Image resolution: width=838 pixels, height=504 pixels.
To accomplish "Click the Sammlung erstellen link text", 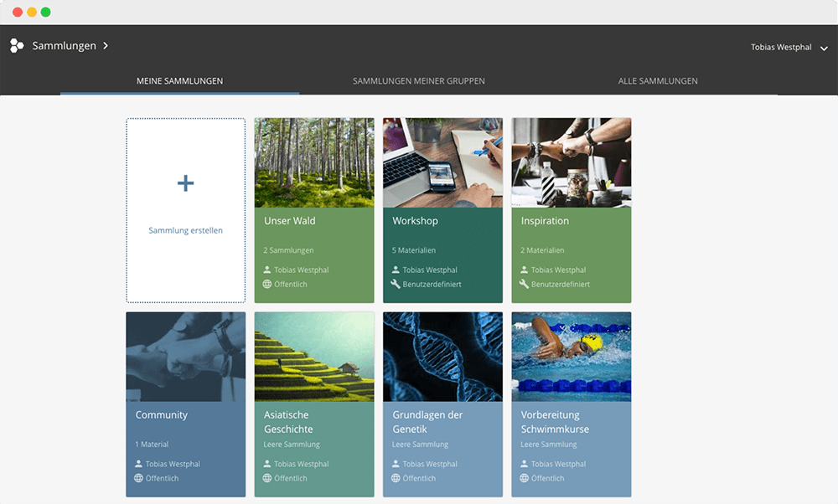I will tap(186, 230).
